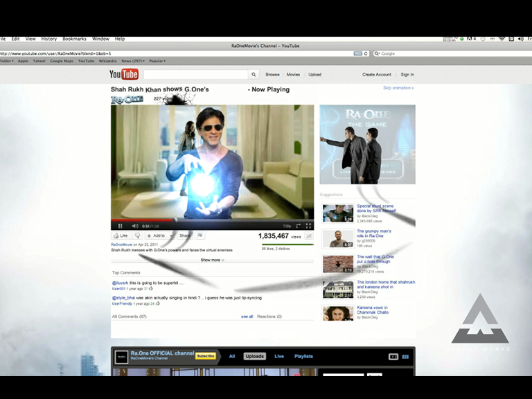The height and width of the screenshot is (399, 532).
Task: Reload the page in Safari
Action: 366,53
